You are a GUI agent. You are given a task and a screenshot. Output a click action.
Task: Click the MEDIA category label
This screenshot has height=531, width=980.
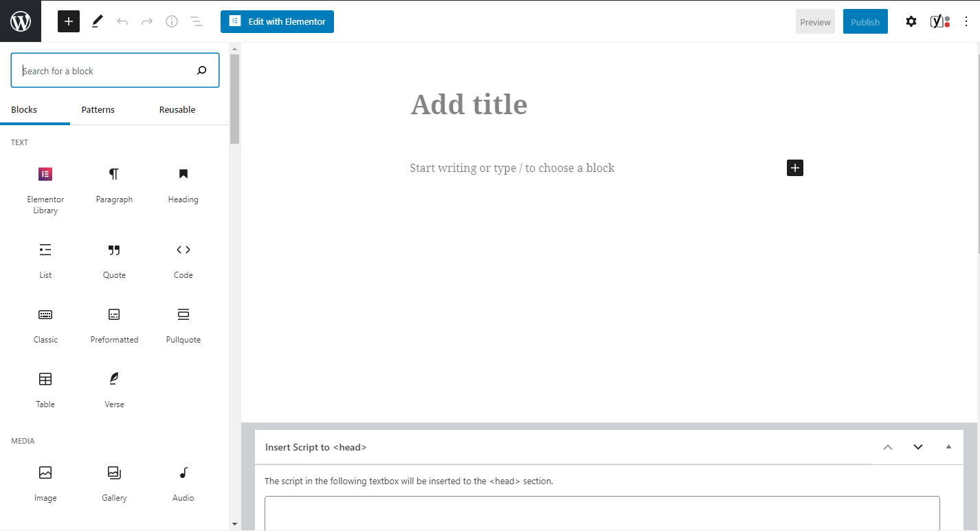(23, 441)
